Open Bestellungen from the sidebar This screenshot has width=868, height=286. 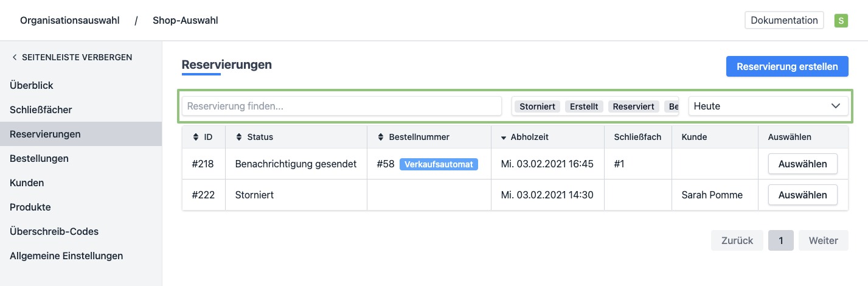39,158
